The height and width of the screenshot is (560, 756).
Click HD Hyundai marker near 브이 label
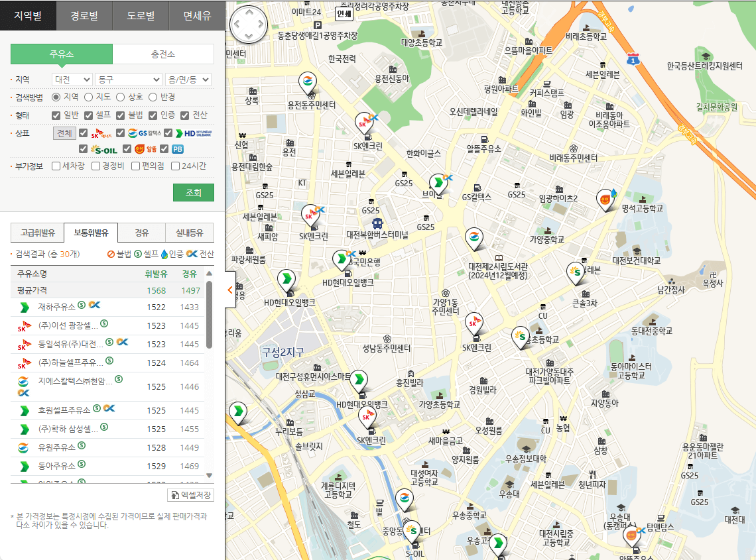coord(438,185)
